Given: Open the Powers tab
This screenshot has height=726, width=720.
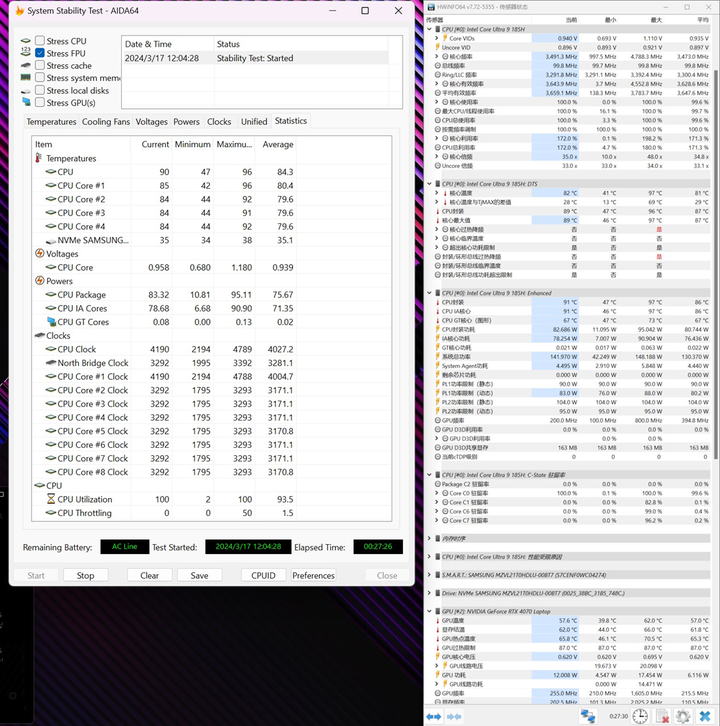Looking at the screenshot, I should pos(187,122).
